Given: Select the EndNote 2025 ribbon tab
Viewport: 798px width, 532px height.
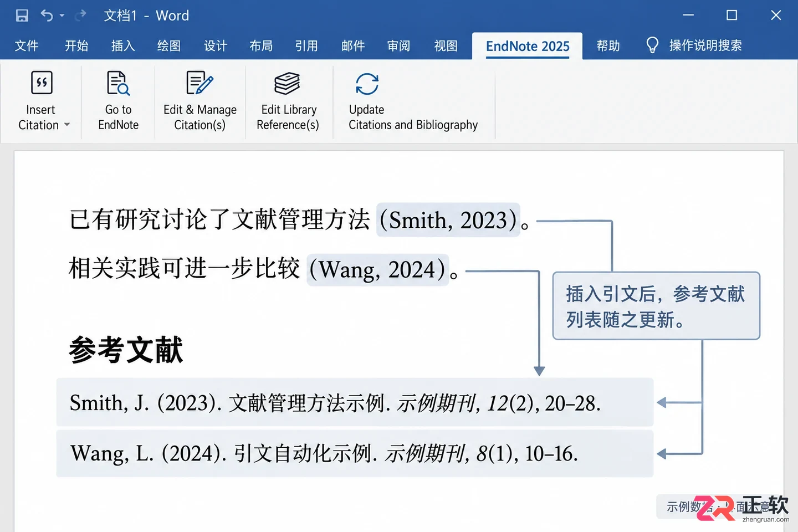Looking at the screenshot, I should [528, 46].
